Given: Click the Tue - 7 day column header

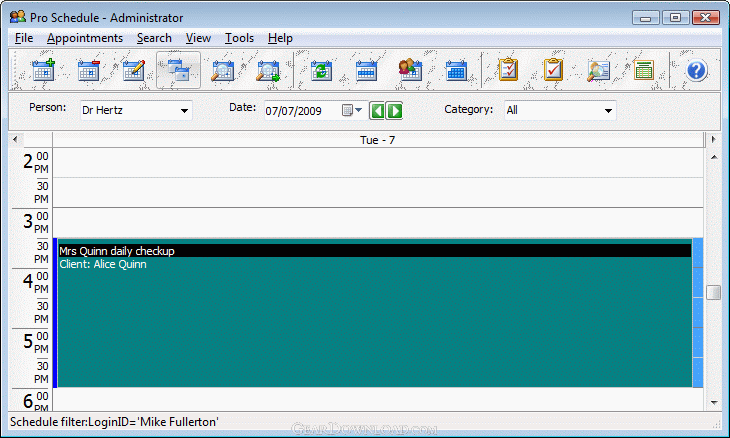Looking at the screenshot, I should pyautogui.click(x=378, y=140).
